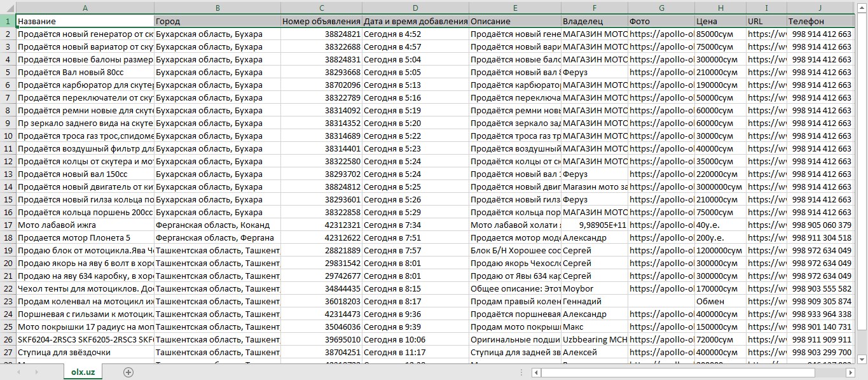Select the Телефон header cell
The width and height of the screenshot is (868, 380).
point(820,21)
